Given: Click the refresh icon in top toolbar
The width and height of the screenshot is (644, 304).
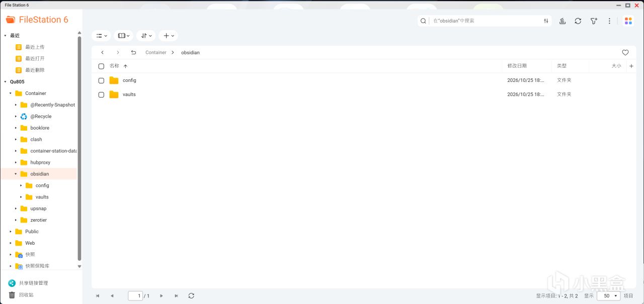Looking at the screenshot, I should click(578, 21).
